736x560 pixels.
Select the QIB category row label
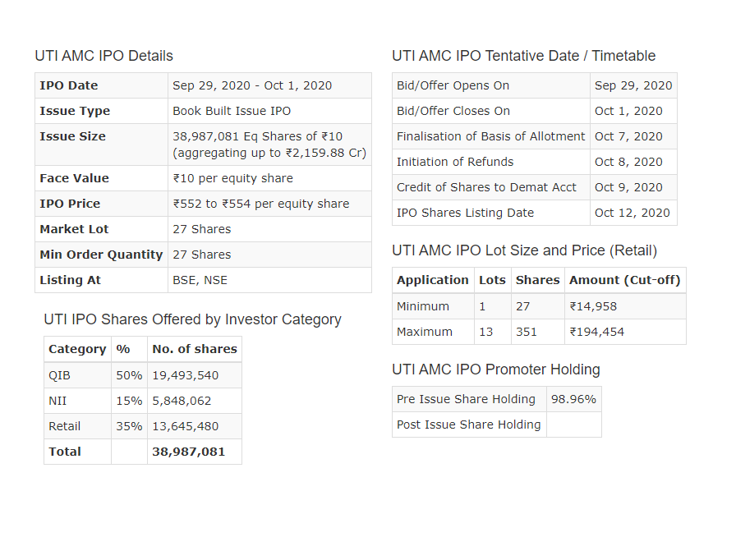point(60,375)
